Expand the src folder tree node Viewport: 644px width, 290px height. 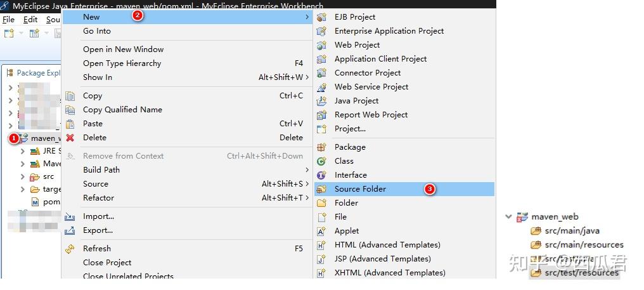click(x=23, y=176)
